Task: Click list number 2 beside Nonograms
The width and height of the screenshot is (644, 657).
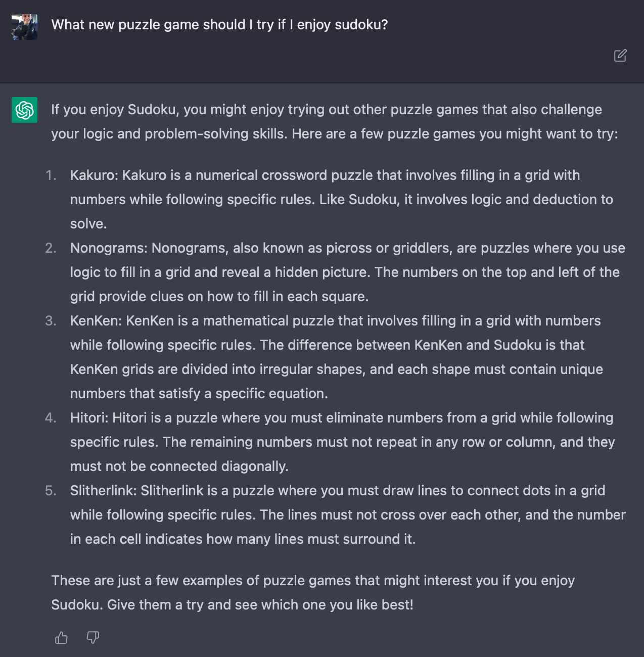Action: [51, 248]
